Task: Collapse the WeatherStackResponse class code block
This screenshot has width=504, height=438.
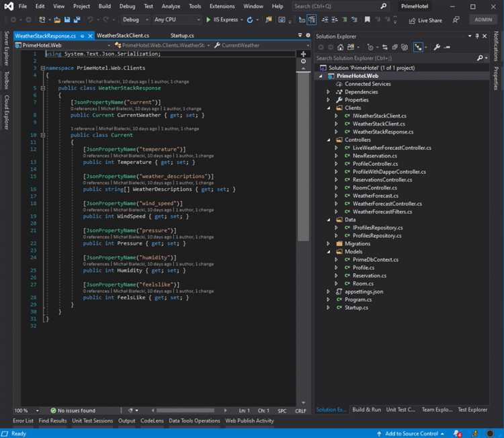Action: pos(43,88)
